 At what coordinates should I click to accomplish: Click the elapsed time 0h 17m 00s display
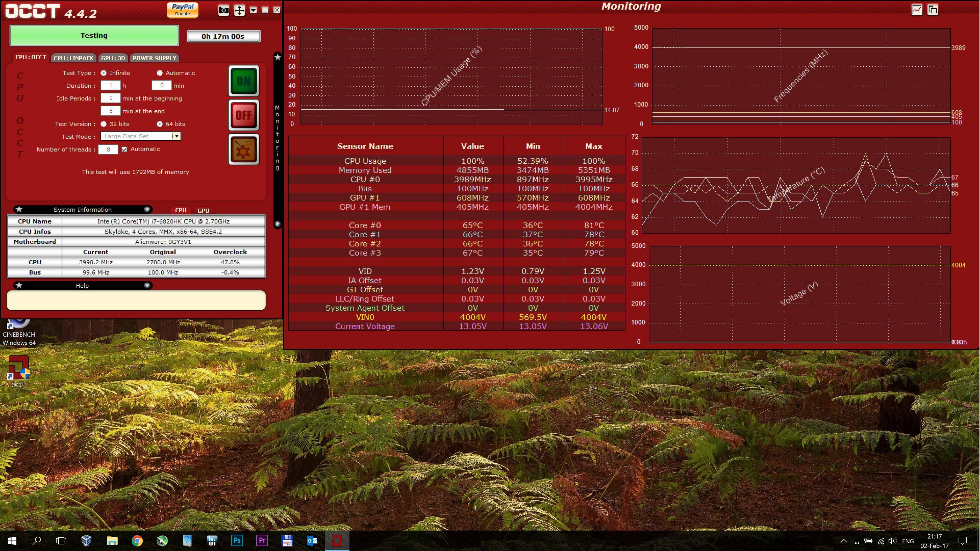tap(224, 36)
